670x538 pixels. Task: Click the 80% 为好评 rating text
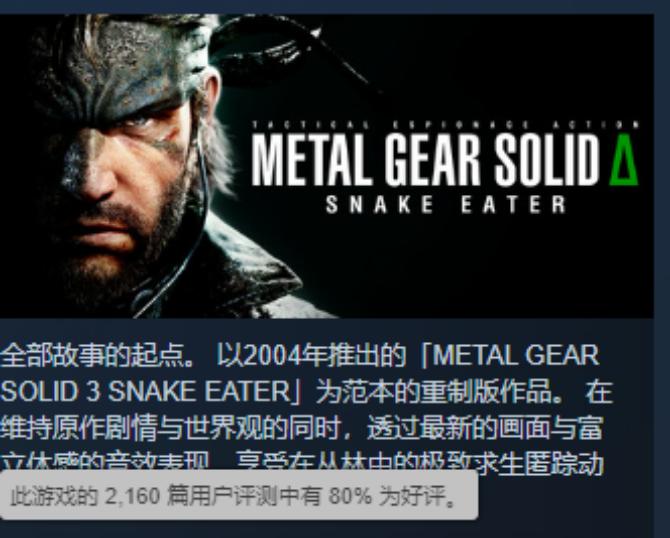[x=392, y=496]
